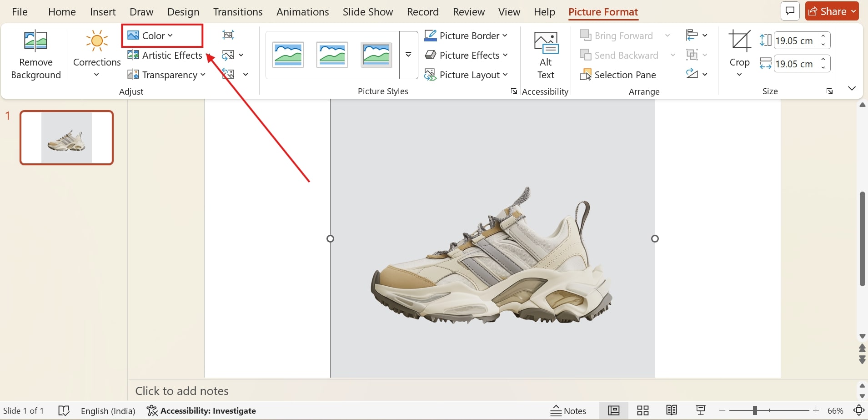Apply first picture style thumbnail
The width and height of the screenshot is (868, 420).
(x=288, y=55)
